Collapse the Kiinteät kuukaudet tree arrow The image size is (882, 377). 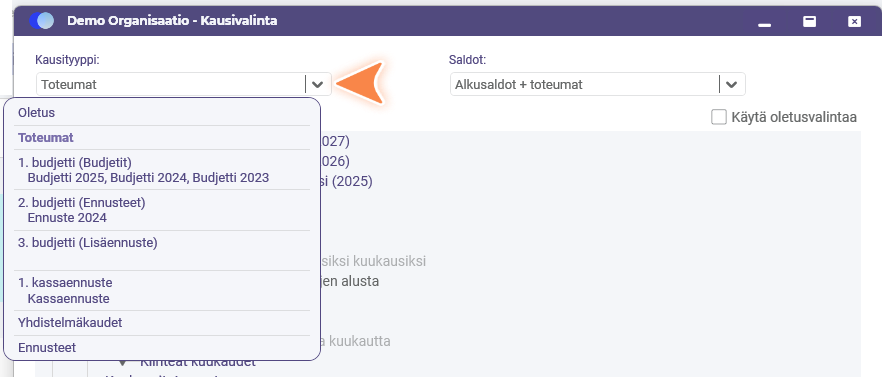click(123, 364)
